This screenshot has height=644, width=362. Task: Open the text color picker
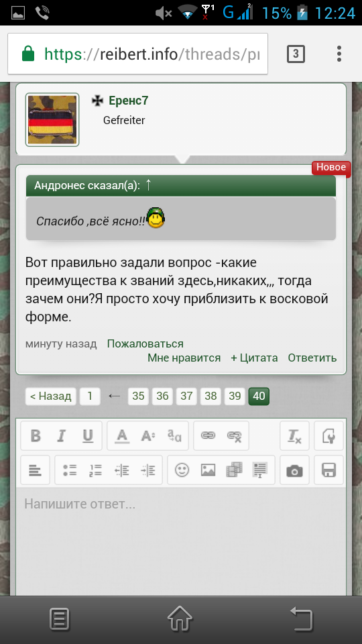tap(121, 436)
